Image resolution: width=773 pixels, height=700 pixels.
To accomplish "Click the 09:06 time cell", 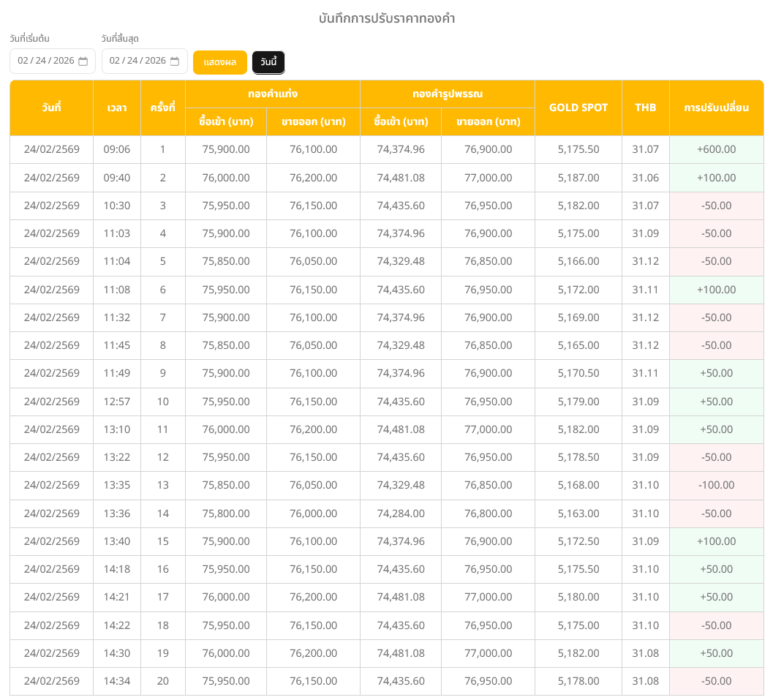I will (x=117, y=149).
